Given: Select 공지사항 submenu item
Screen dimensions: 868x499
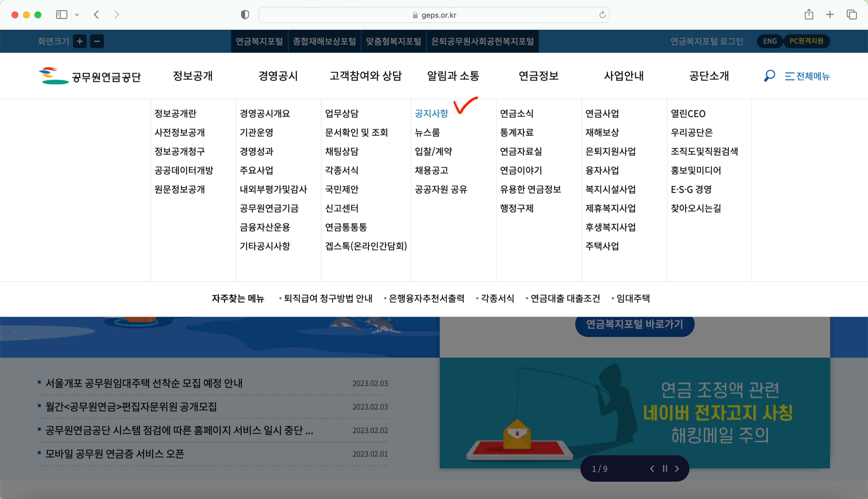Looking at the screenshot, I should [x=431, y=113].
